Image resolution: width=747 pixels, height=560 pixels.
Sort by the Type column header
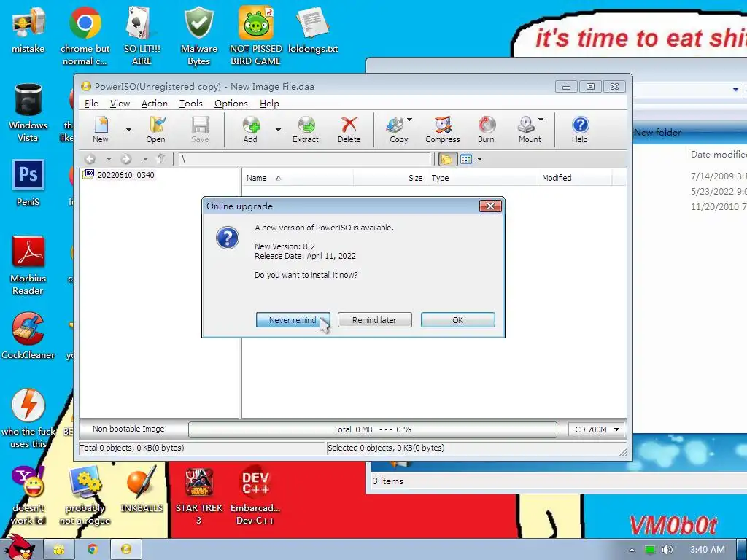pos(482,178)
